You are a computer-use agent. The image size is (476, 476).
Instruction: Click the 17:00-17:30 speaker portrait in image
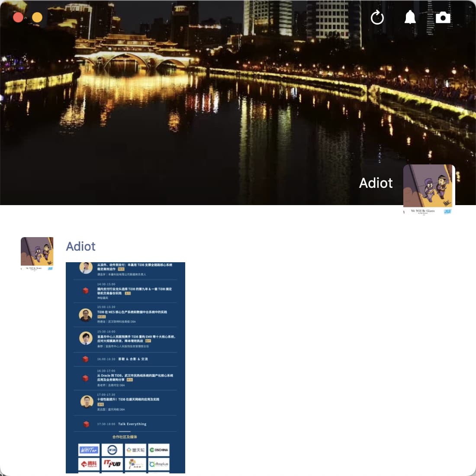(87, 402)
